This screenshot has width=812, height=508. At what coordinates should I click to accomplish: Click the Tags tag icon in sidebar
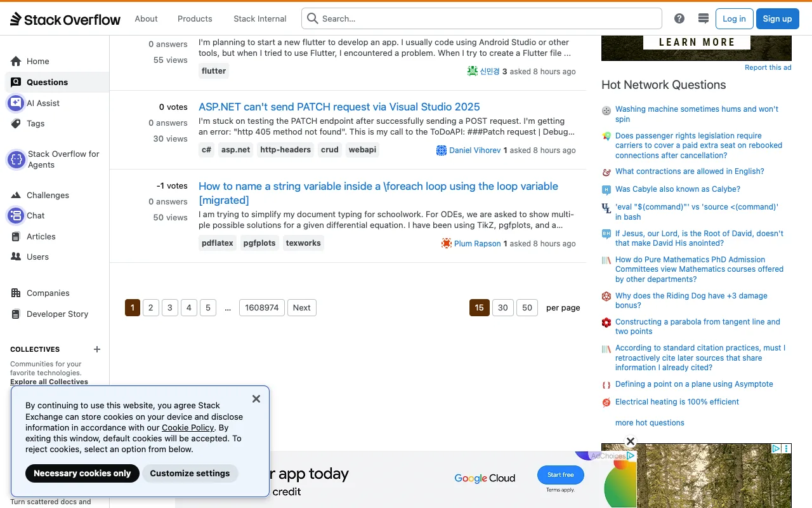coord(16,123)
